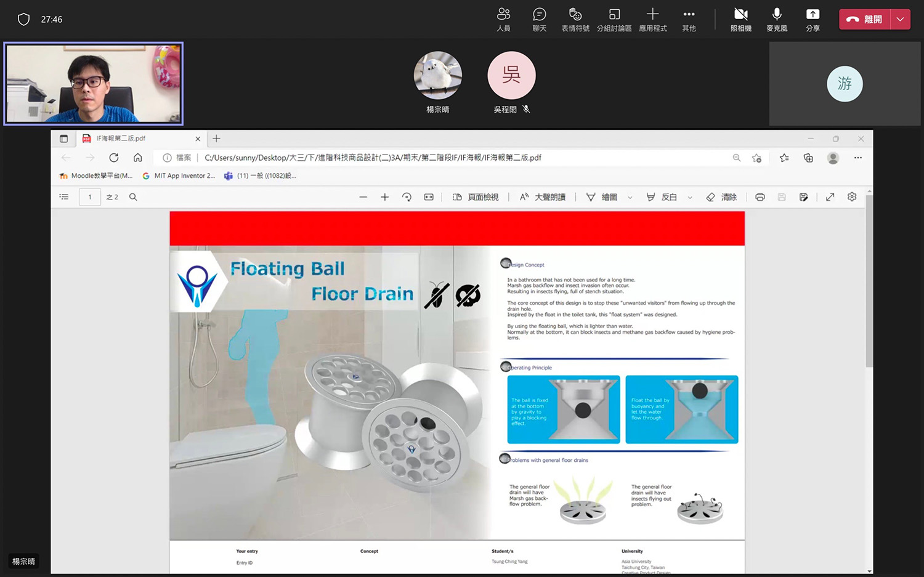Select participant 吳程閎 avatar

point(511,75)
